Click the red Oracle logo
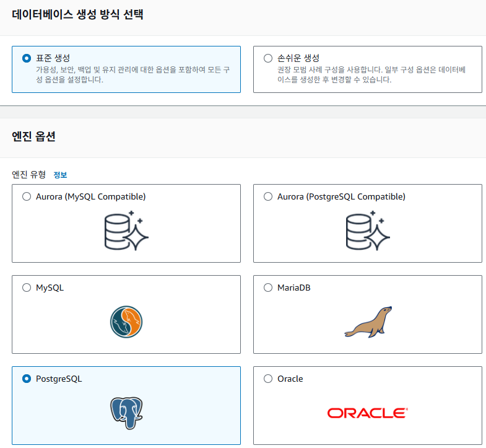 pyautogui.click(x=367, y=413)
